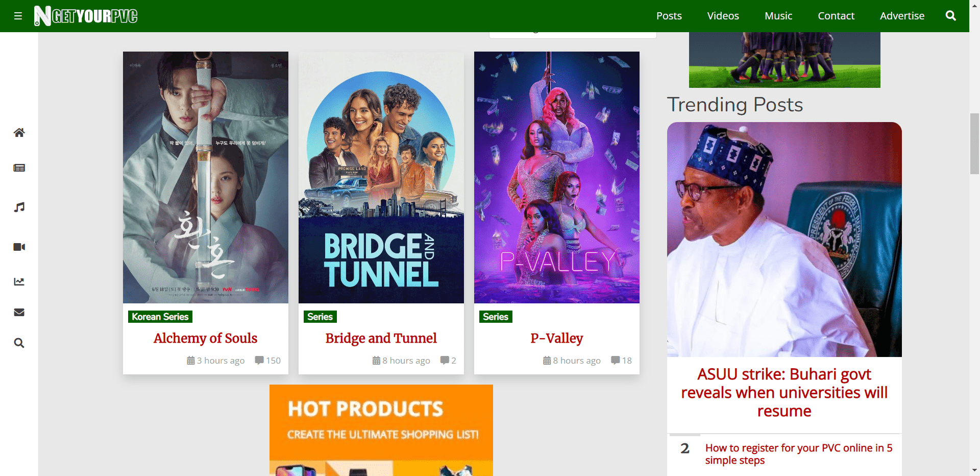
Task: Open videos via sidebar camera icon
Action: tap(19, 247)
